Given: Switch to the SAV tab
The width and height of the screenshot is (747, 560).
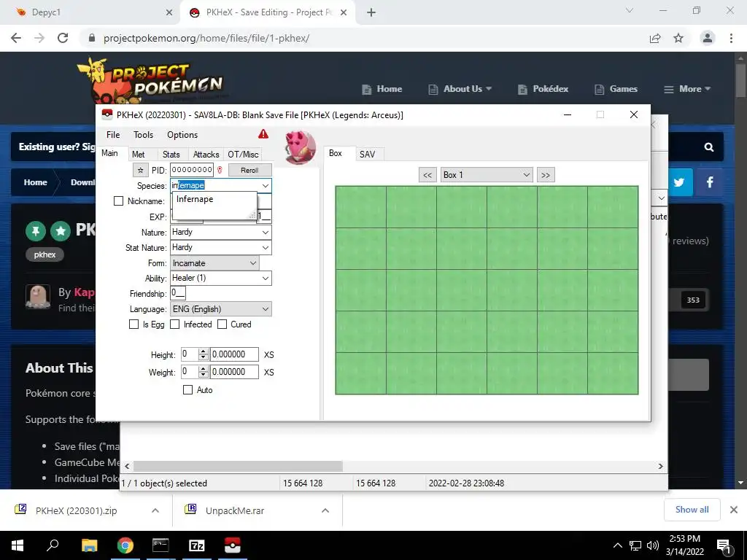Looking at the screenshot, I should 368,155.
